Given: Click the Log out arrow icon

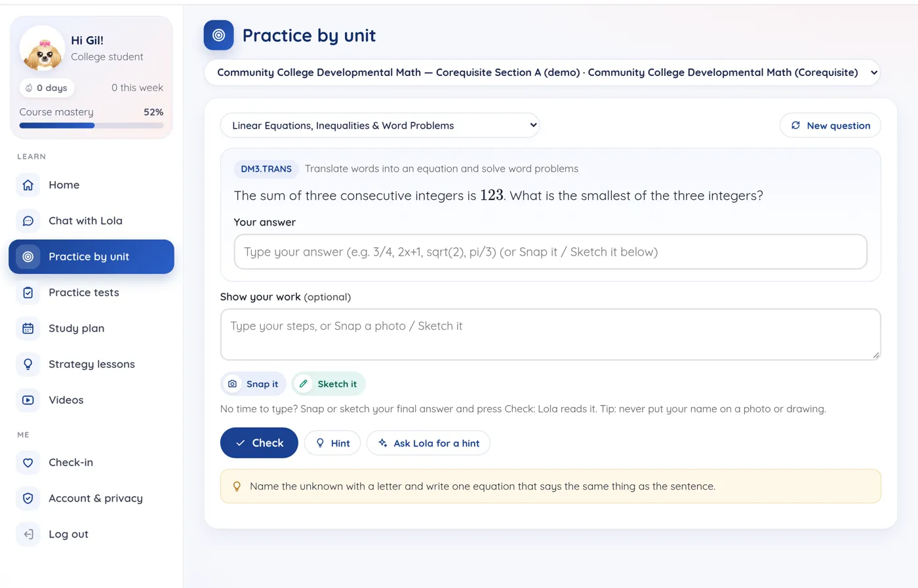Looking at the screenshot, I should (x=28, y=534).
